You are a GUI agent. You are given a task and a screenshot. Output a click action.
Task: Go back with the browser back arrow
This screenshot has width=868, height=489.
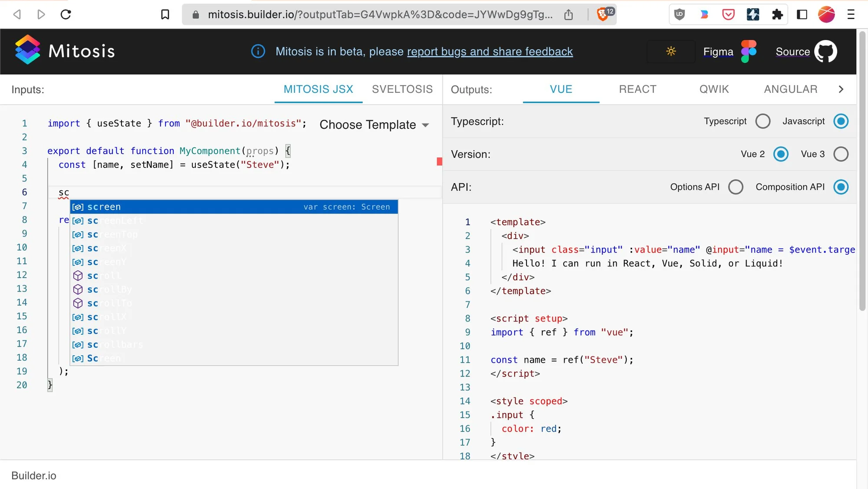[17, 15]
